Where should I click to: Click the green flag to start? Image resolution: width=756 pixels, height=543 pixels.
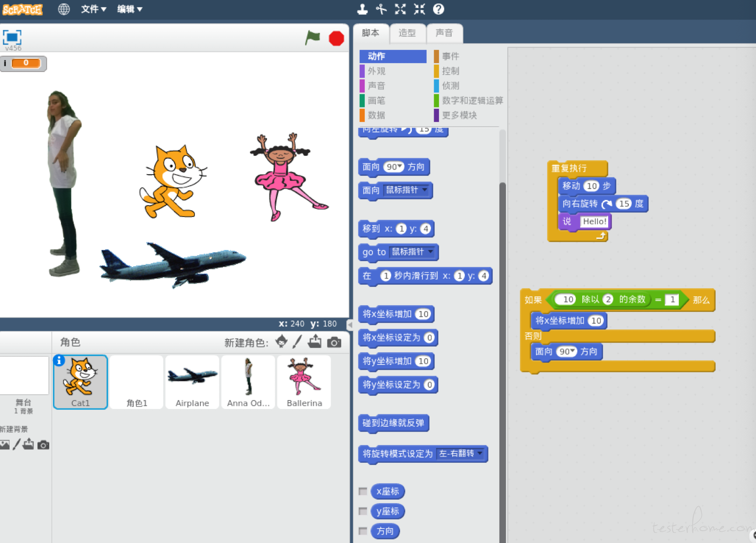313,38
